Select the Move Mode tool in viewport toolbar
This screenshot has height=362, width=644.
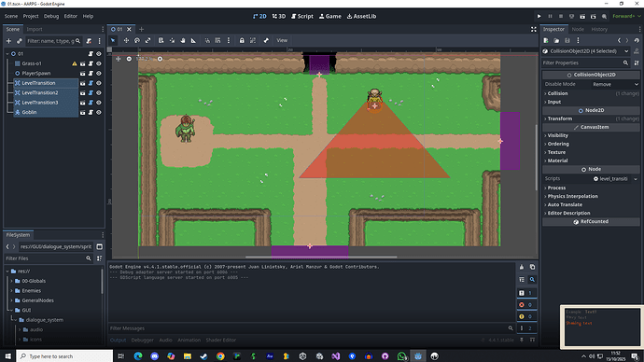[x=126, y=40]
